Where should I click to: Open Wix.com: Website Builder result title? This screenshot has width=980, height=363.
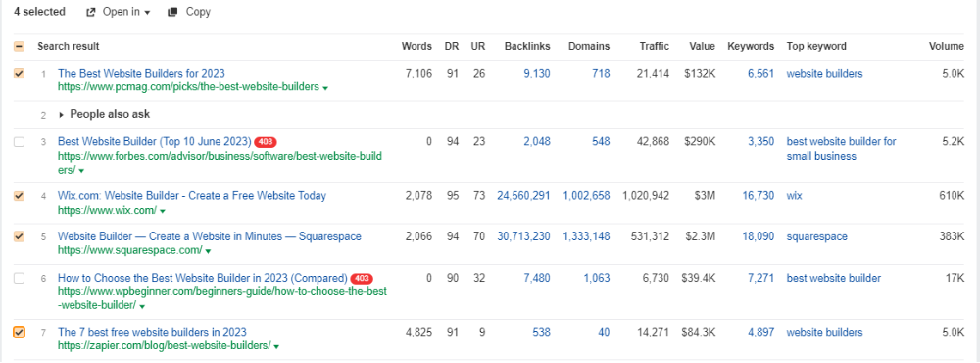(x=192, y=196)
